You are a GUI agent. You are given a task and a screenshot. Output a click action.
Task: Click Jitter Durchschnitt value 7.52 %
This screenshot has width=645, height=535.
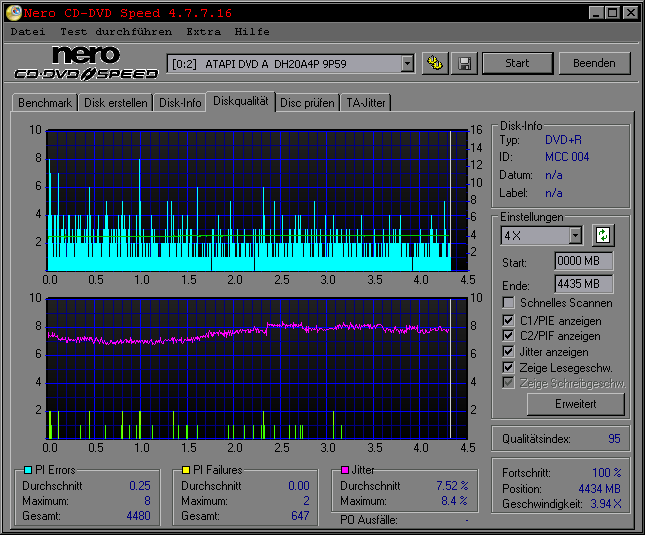click(x=452, y=486)
